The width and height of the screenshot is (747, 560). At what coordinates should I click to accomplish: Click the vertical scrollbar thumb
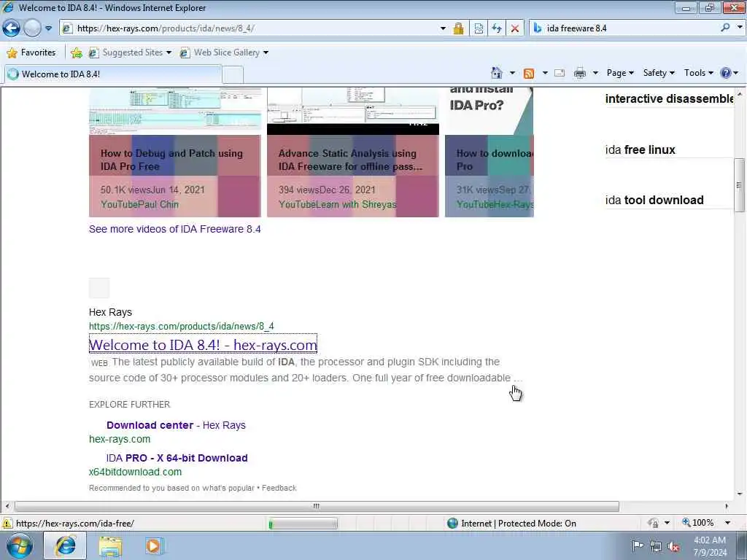coord(740,184)
